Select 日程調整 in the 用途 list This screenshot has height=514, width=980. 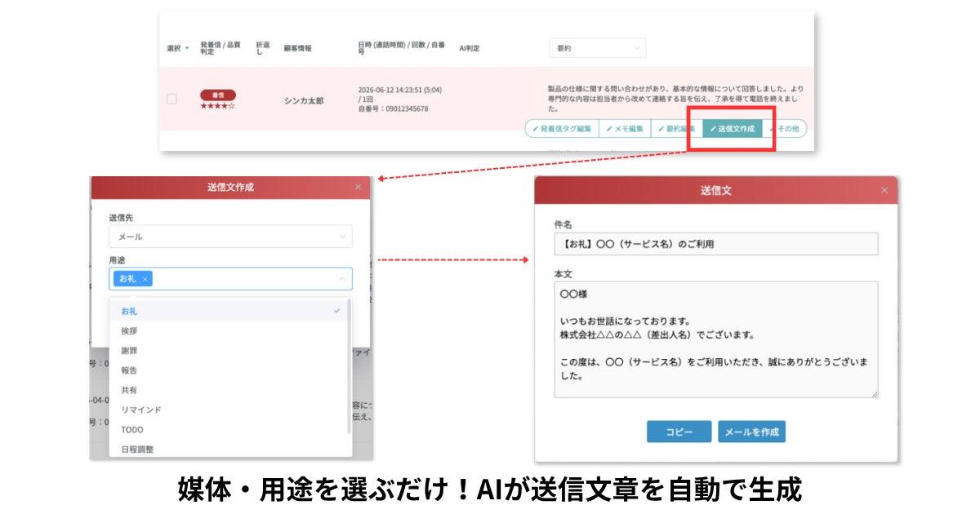tap(229, 449)
